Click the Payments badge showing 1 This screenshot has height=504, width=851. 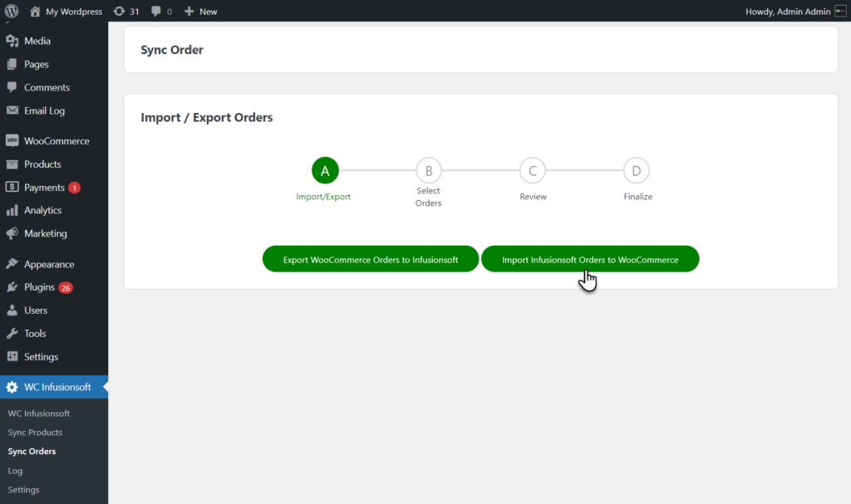point(74,188)
